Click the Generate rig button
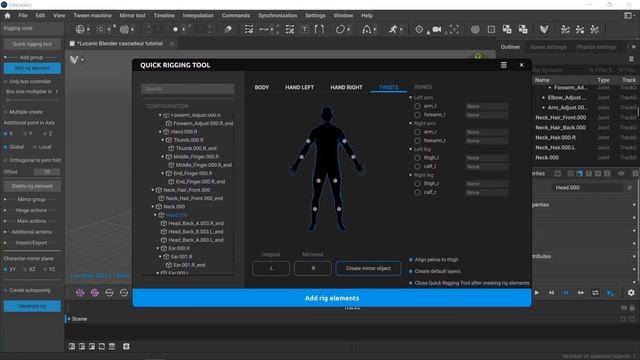This screenshot has width=640, height=360. [32, 306]
